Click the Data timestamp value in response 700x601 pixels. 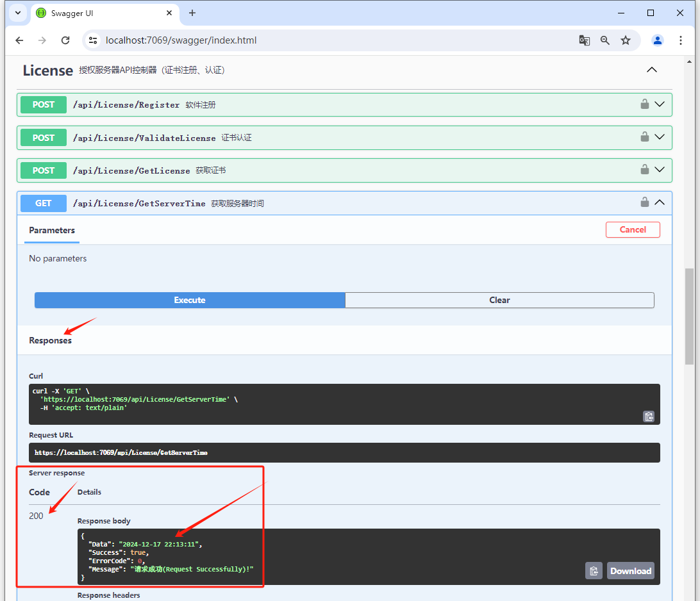[x=158, y=545]
